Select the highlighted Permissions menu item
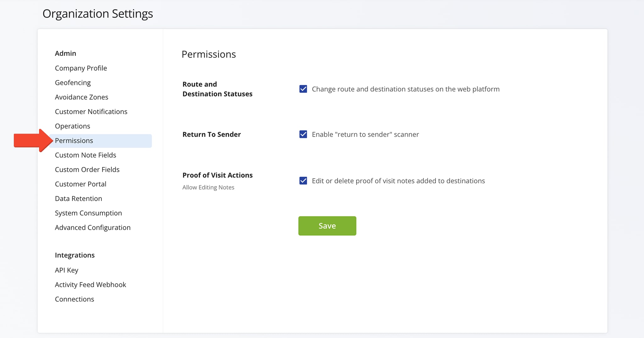Viewport: 644px width, 338px height. (x=74, y=141)
